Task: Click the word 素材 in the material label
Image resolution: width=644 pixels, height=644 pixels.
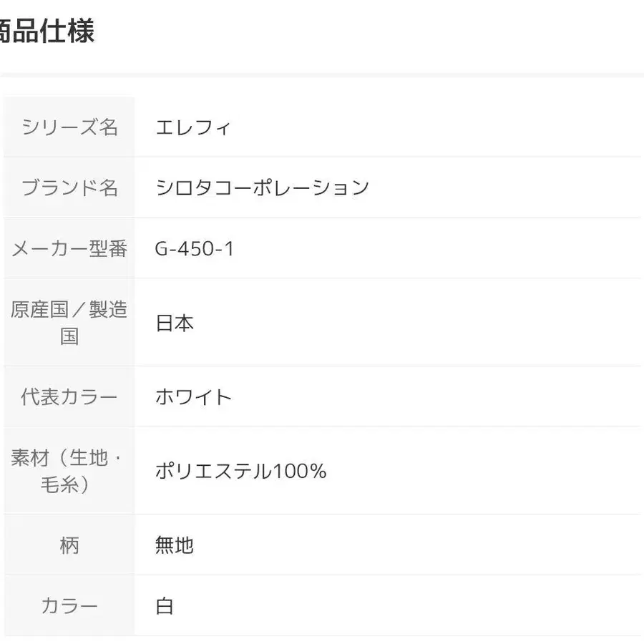Action: tap(30, 458)
